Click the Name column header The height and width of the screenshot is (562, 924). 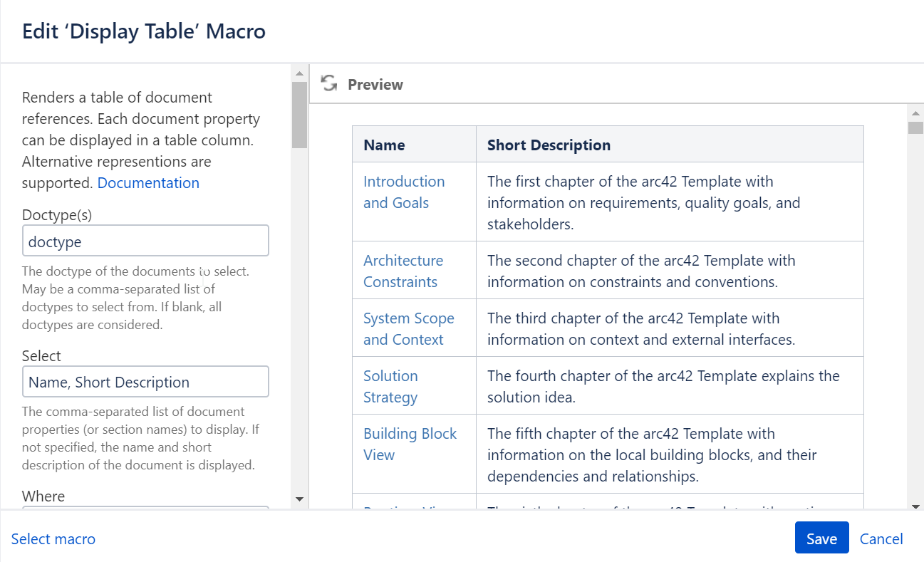click(x=384, y=145)
